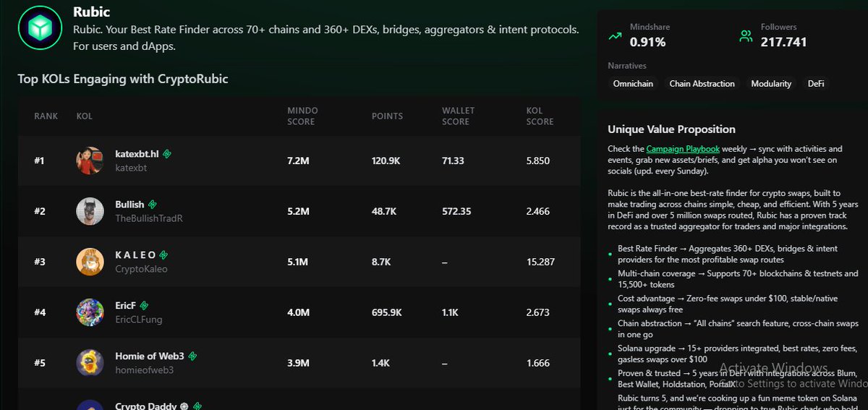
Task: Click points value 120.9K
Action: (x=386, y=161)
